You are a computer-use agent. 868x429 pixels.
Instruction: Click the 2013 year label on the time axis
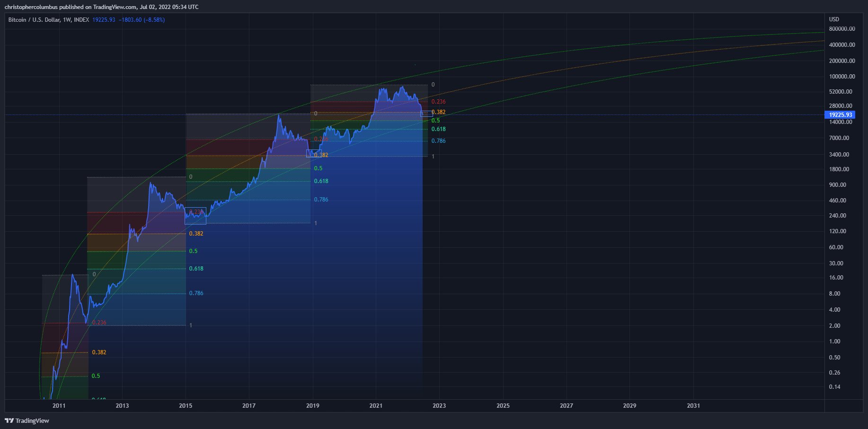[x=122, y=406]
